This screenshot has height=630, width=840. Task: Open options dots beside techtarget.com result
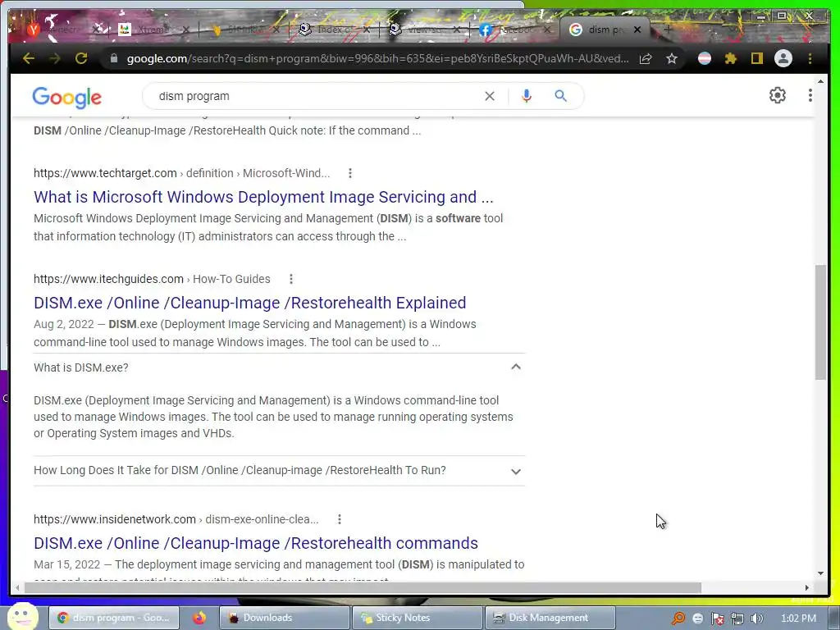349,173
